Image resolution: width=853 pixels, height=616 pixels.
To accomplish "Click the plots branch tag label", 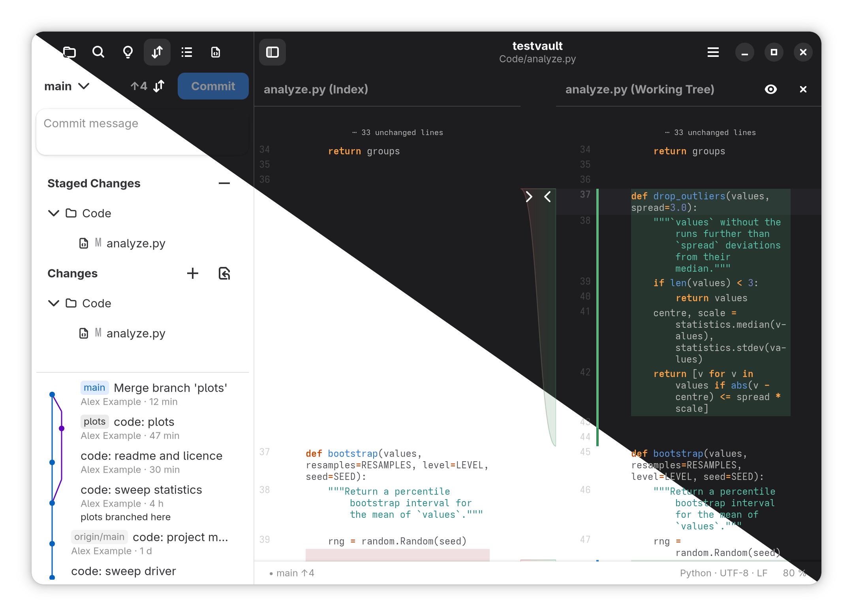I will click(95, 422).
